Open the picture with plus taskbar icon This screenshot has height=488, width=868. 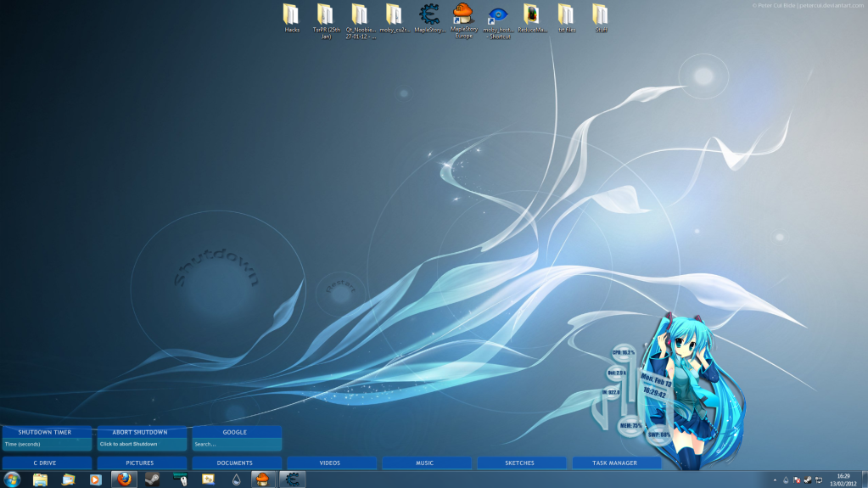pyautogui.click(x=208, y=480)
